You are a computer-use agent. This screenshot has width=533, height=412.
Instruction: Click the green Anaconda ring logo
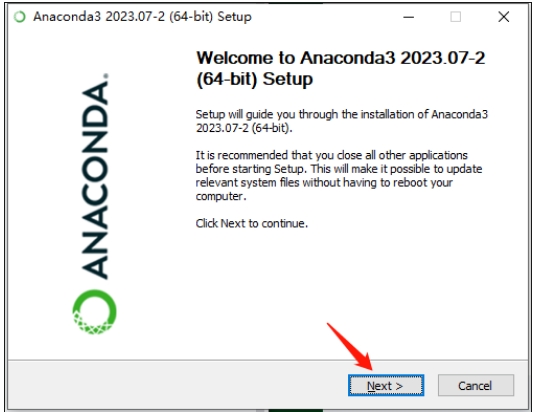[94, 312]
